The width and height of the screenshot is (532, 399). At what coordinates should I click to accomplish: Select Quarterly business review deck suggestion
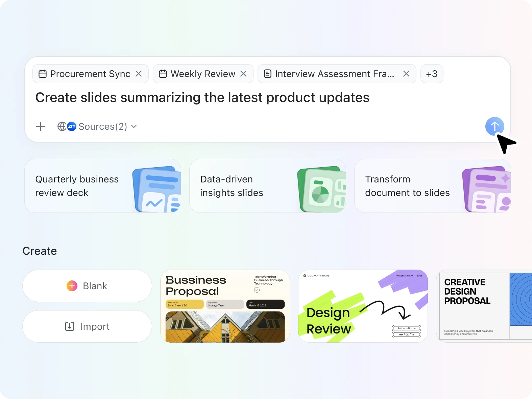[103, 186]
